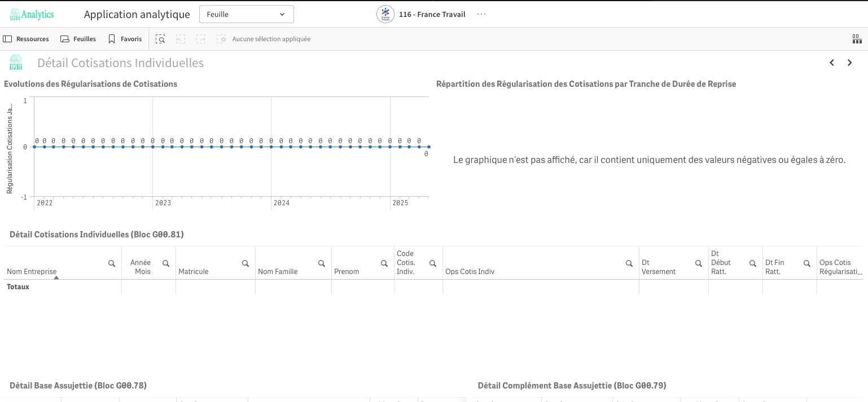Viewport: 868px width, 402px height.
Task: Click the France Travail logo
Action: click(385, 14)
